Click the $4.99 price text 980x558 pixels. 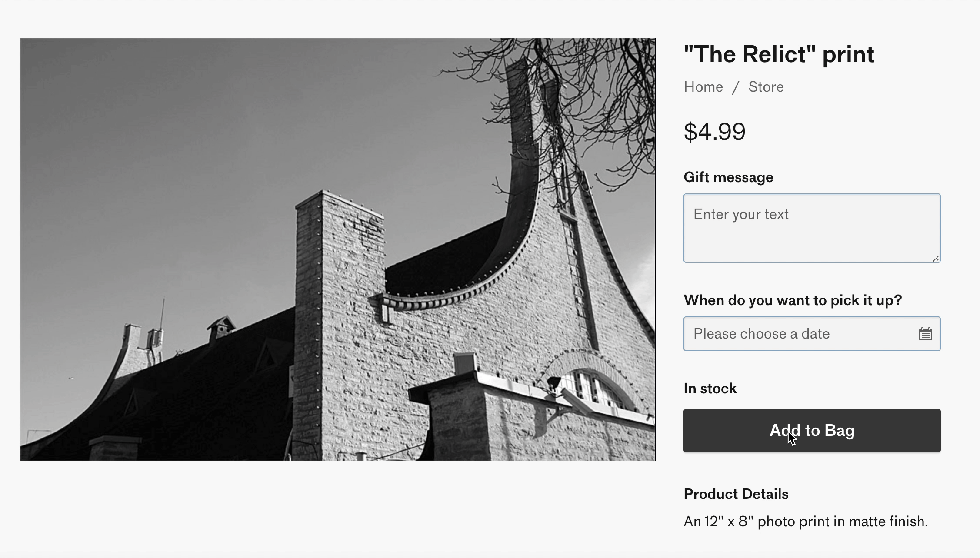point(714,132)
